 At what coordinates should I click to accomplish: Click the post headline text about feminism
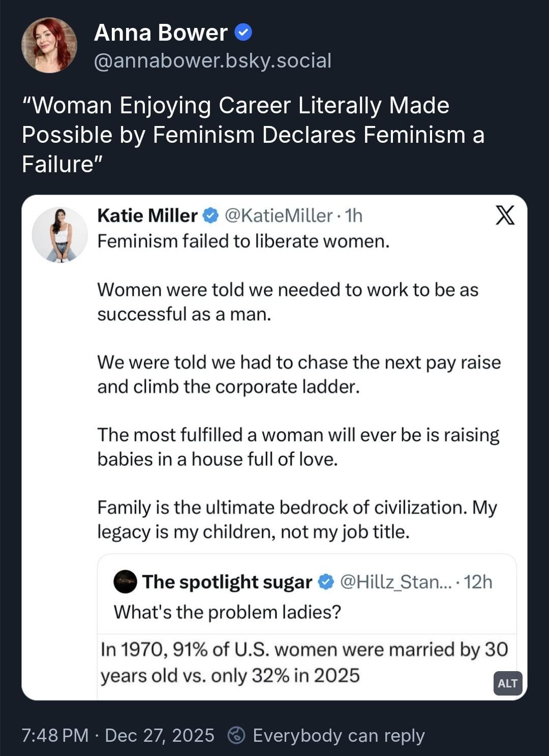[x=253, y=135]
